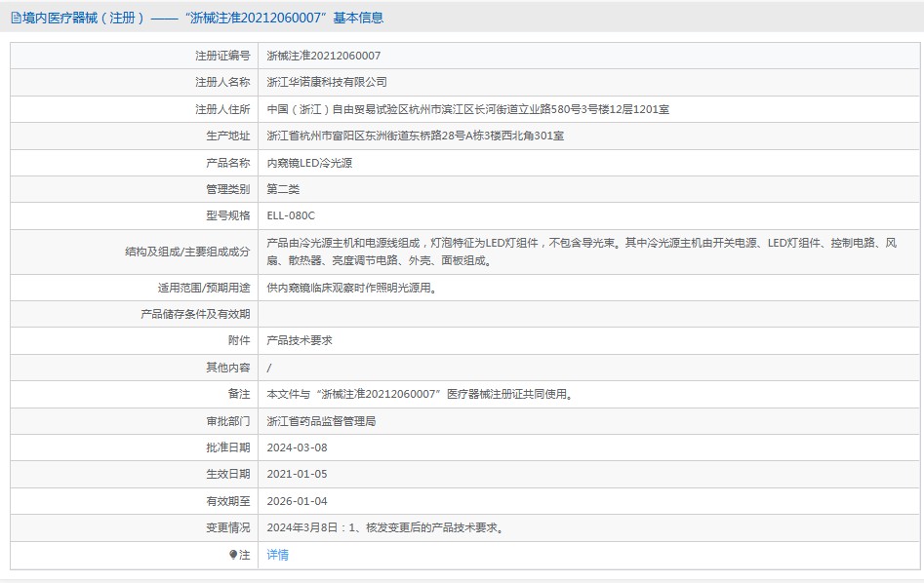Click the approval date 2024-03-08
Screen dimensions: 924x583
coord(297,448)
